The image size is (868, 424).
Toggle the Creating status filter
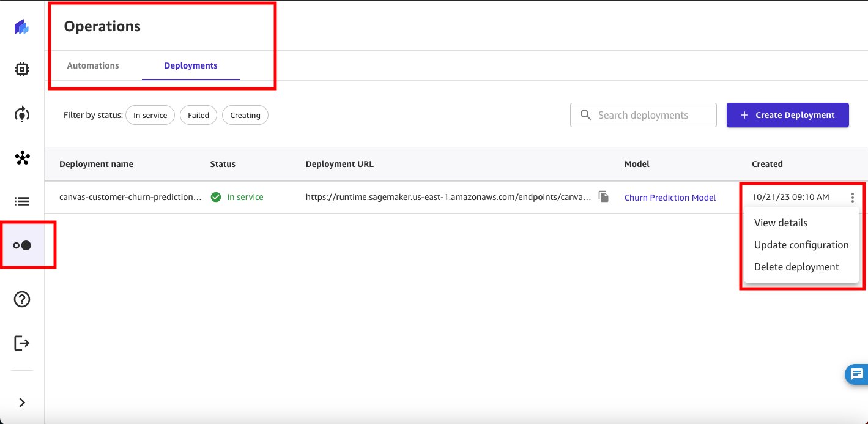pyautogui.click(x=245, y=115)
